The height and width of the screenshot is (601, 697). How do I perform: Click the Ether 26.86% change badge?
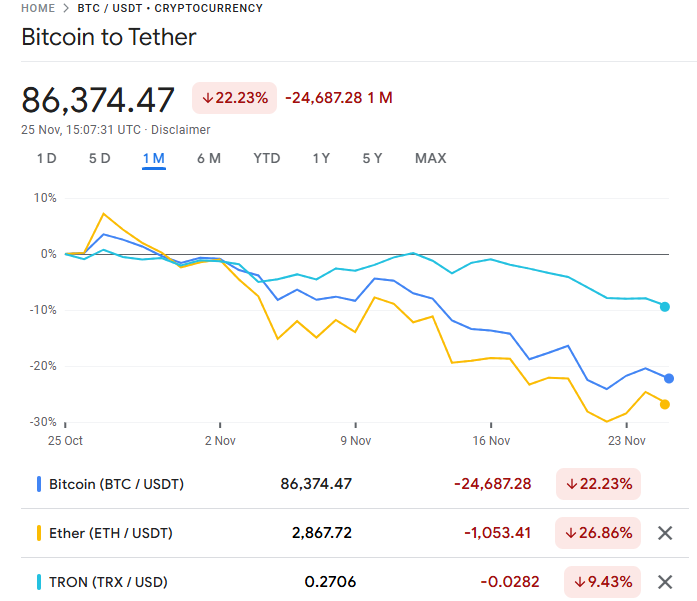coord(598,533)
